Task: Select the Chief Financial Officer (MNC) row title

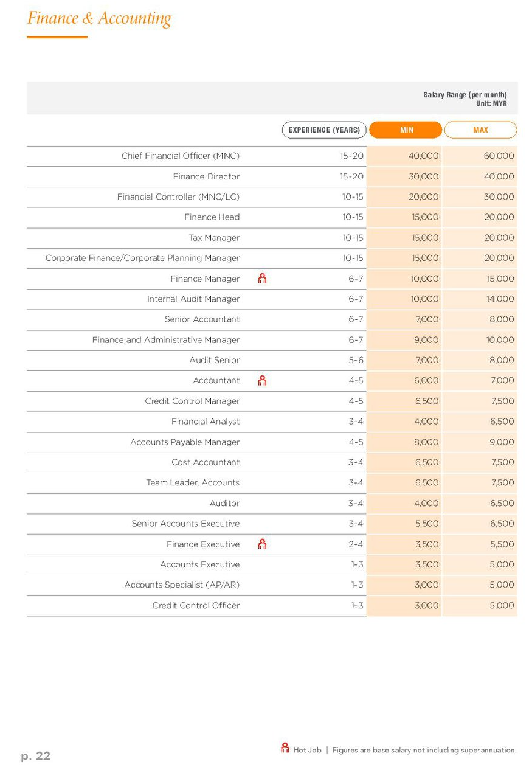Action: 181,156
